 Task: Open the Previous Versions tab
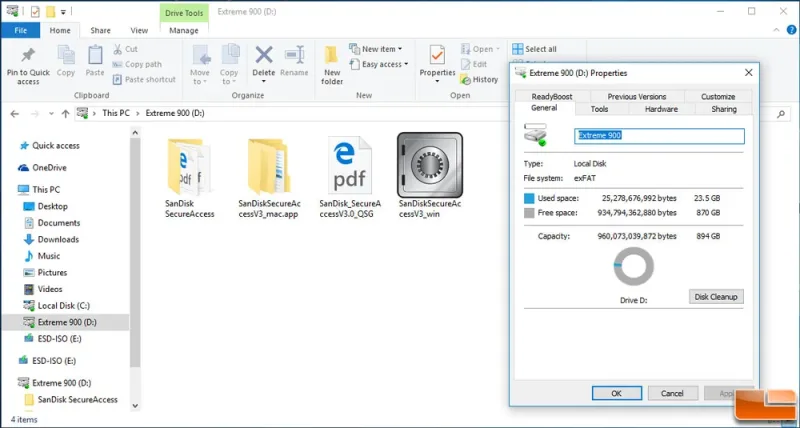pos(637,96)
